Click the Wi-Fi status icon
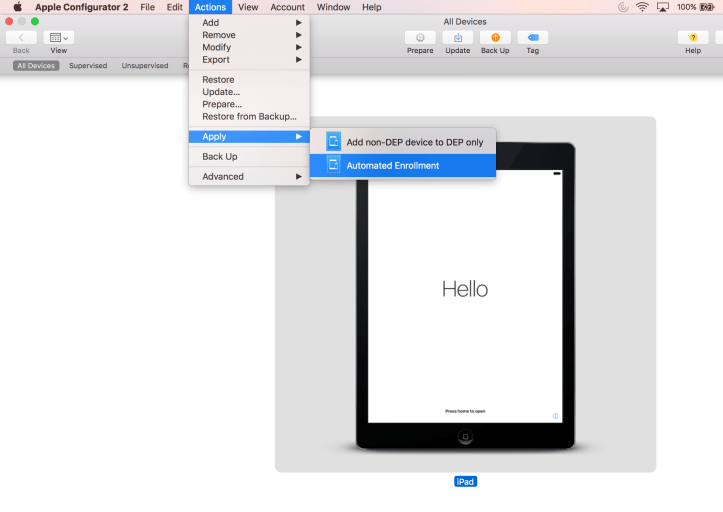723x512 pixels. pos(642,7)
